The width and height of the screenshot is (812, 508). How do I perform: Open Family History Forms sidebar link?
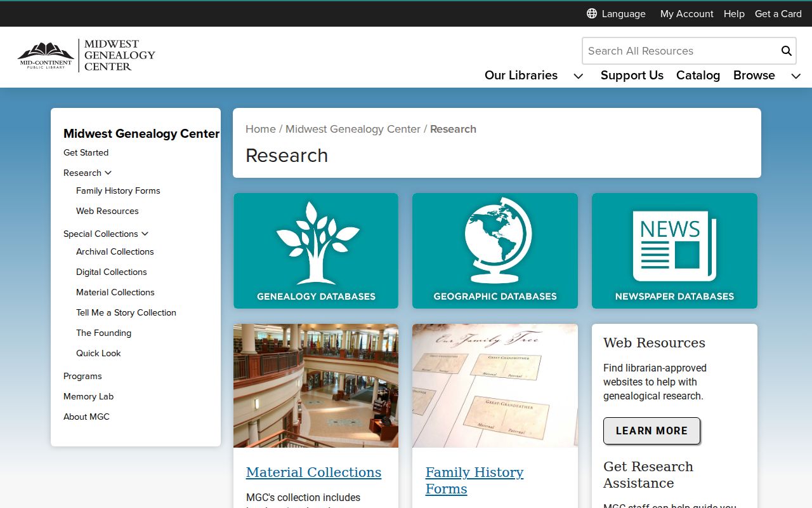click(118, 190)
